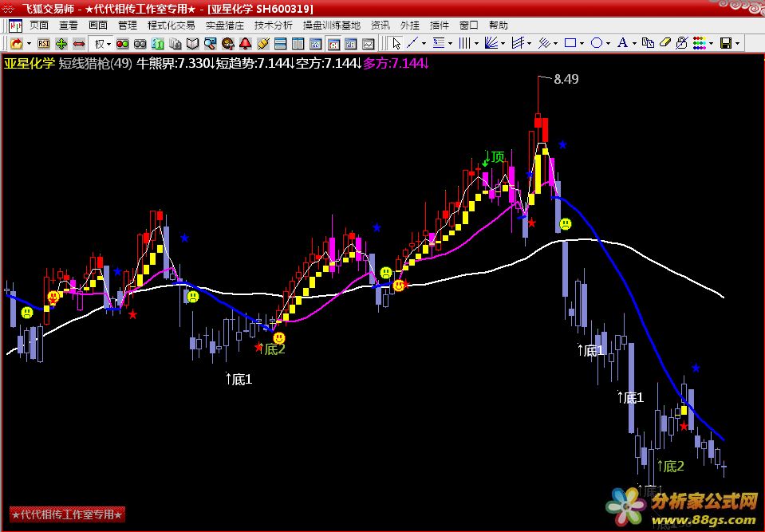Open the save floppy disk dropdown arrow
765x532 pixels.
737,43
